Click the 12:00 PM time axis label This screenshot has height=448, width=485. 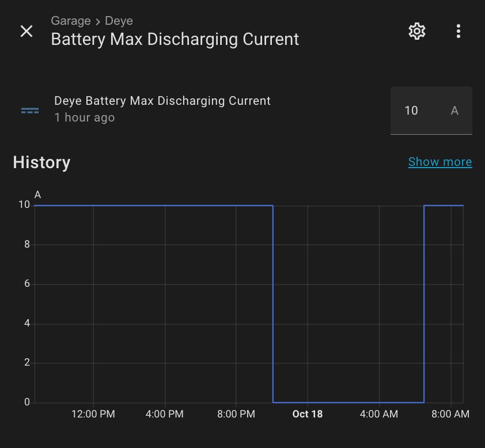pos(93,414)
